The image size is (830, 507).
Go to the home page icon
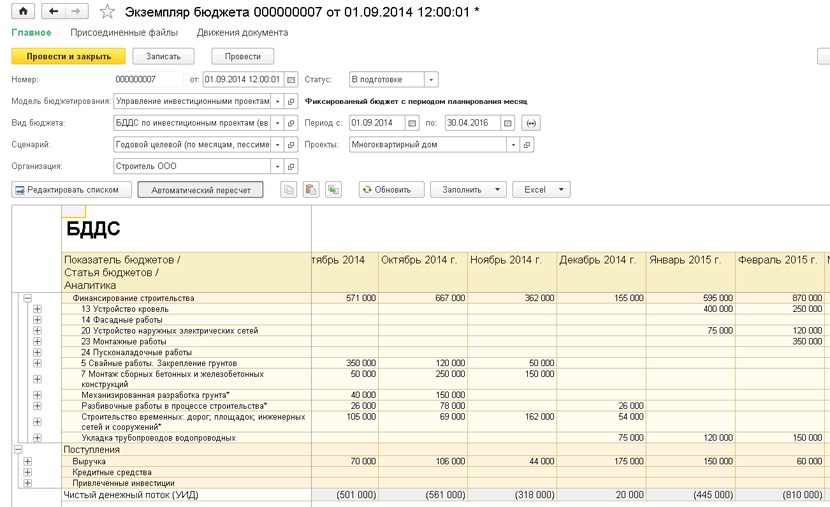(x=23, y=11)
